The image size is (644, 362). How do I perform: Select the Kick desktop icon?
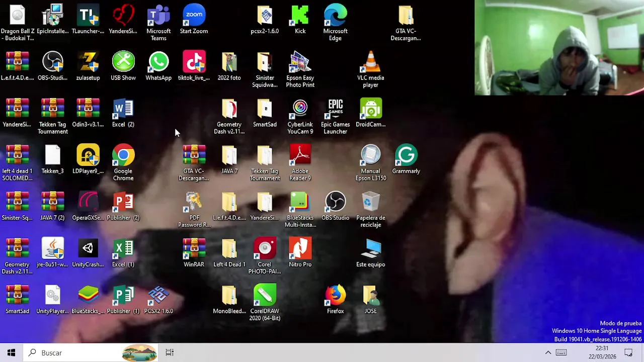[300, 19]
